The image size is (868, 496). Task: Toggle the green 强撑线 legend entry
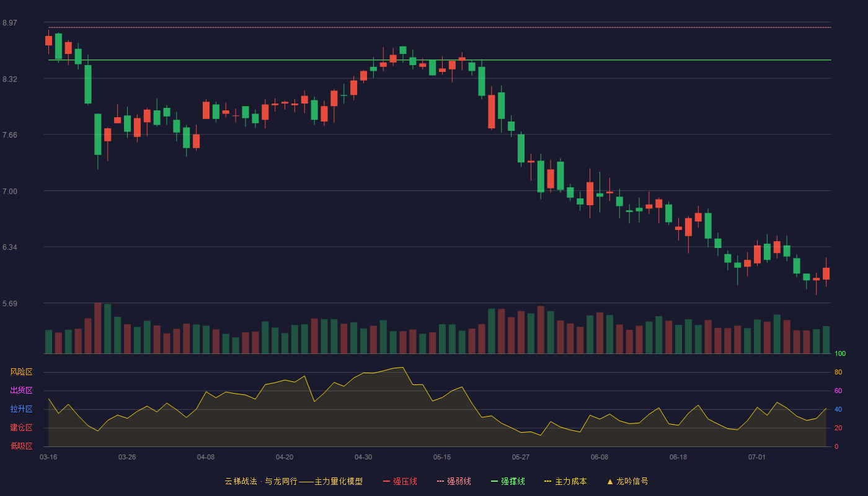[x=508, y=481]
